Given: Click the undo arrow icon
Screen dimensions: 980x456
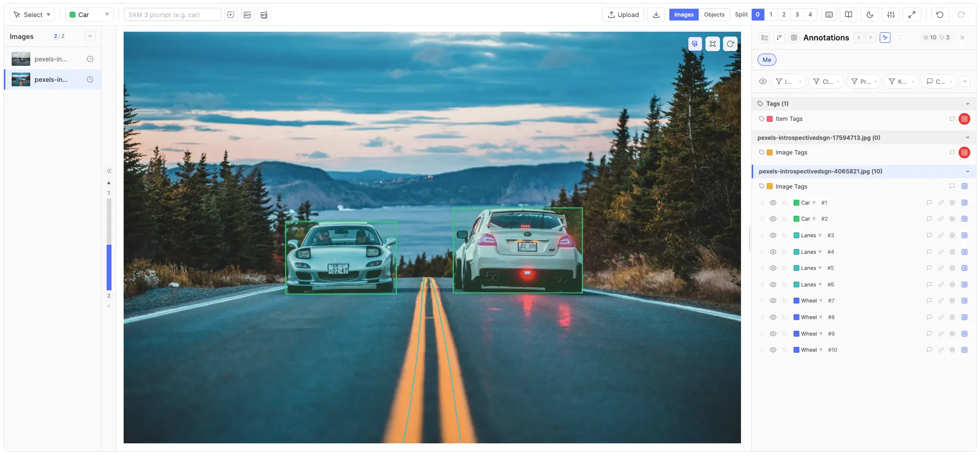Looking at the screenshot, I should tap(940, 15).
